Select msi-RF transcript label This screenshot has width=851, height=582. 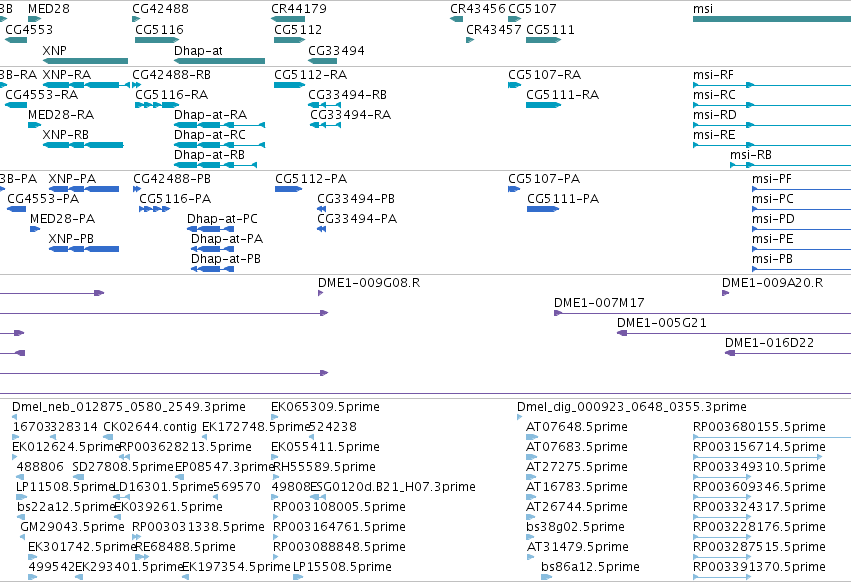click(713, 75)
